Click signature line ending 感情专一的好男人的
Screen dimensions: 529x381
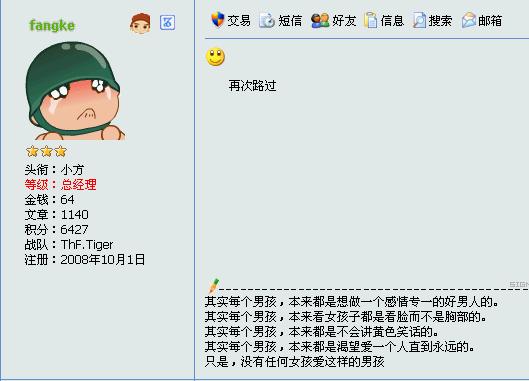coord(352,302)
